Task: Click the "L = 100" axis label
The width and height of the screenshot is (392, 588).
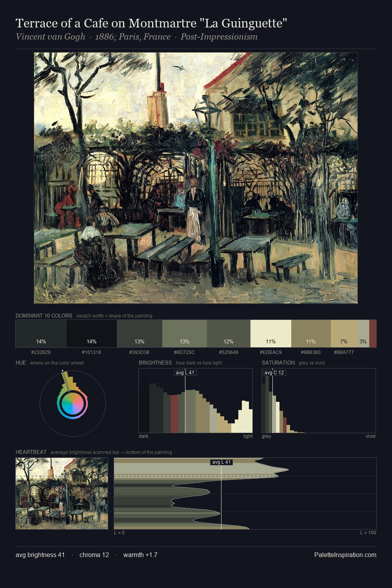Action: (368, 533)
